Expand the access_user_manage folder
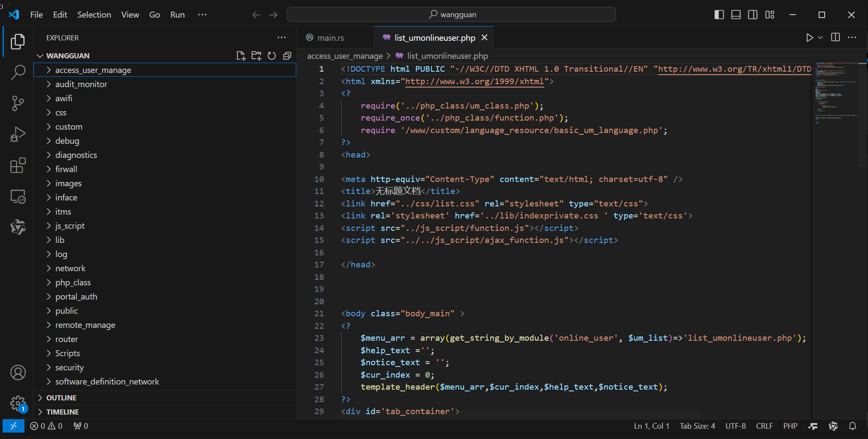 [165, 70]
